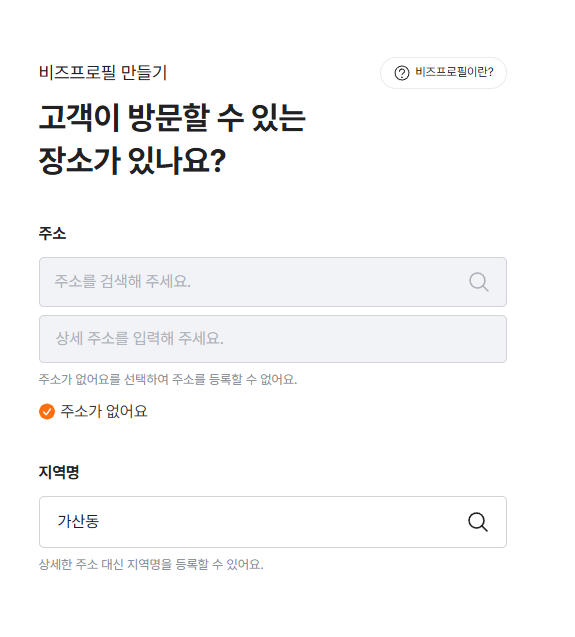The height and width of the screenshot is (637, 575).
Task: Search region using the dark magnifier icon
Action: click(x=477, y=522)
